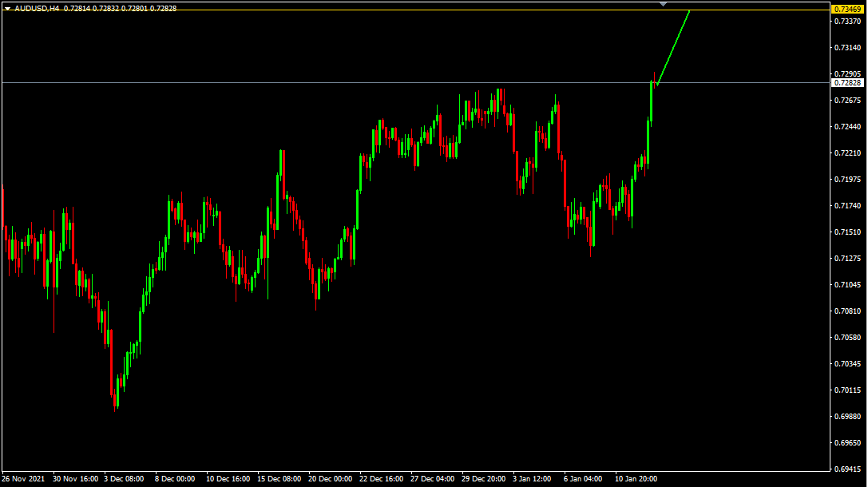Click the 0.71740 price axis label
Screen dimensions: 868x487
(847, 205)
